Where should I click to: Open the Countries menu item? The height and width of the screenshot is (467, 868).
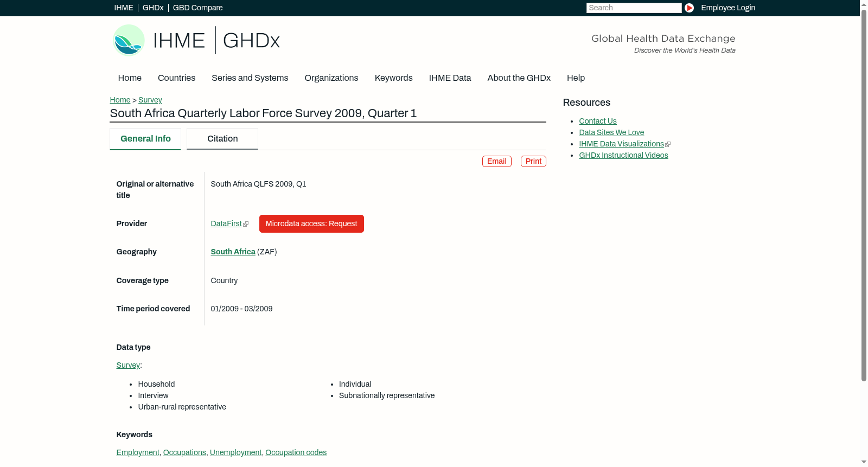176,78
